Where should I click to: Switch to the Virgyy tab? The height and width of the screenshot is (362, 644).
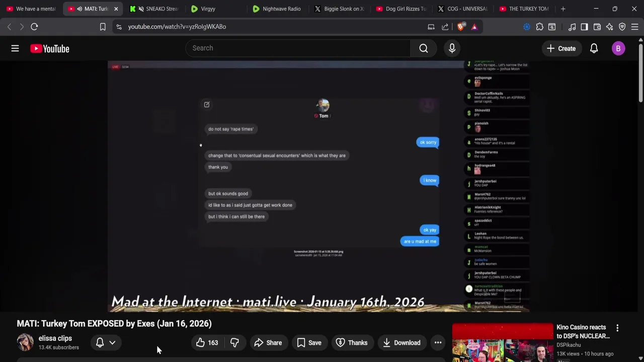(215, 9)
